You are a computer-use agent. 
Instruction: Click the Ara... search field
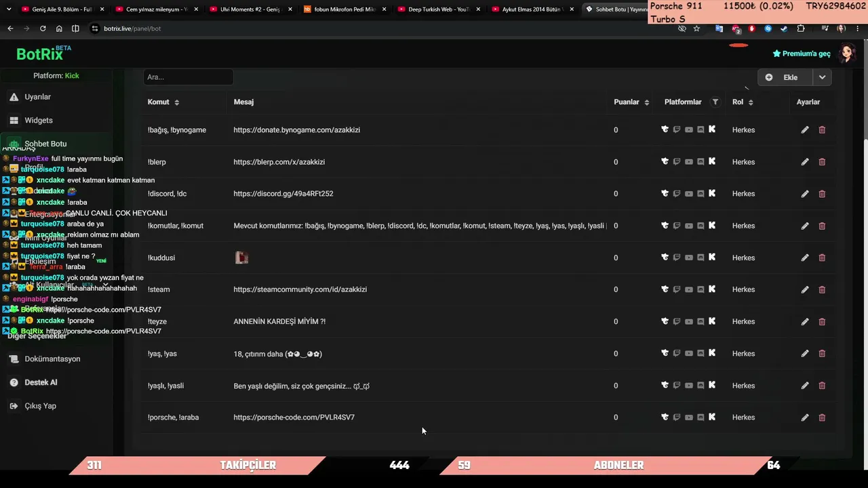[189, 77]
